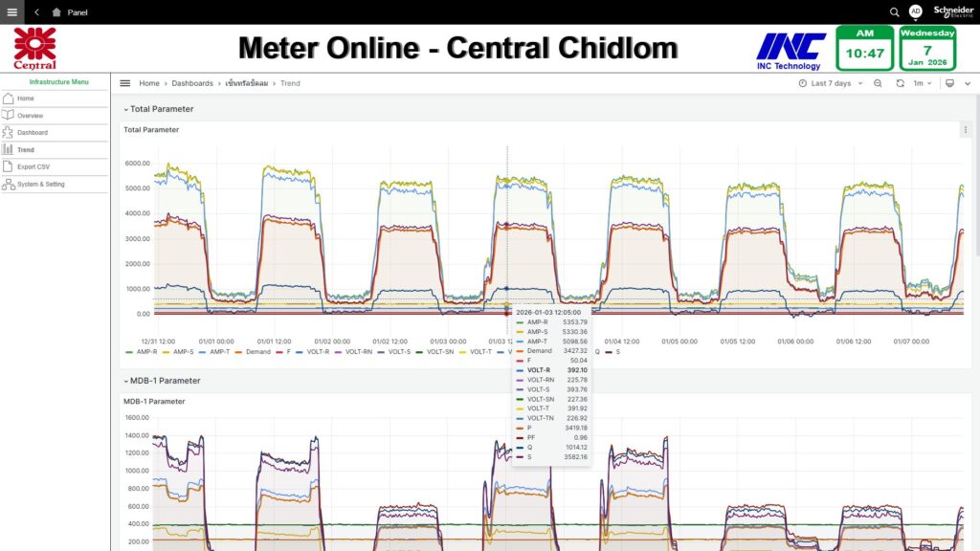The height and width of the screenshot is (551, 980).
Task: Go back using the header back arrow
Action: pyautogui.click(x=36, y=11)
